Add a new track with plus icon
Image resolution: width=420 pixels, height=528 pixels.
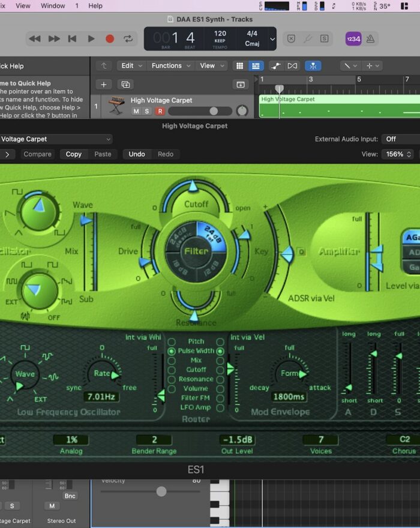pyautogui.click(x=103, y=85)
